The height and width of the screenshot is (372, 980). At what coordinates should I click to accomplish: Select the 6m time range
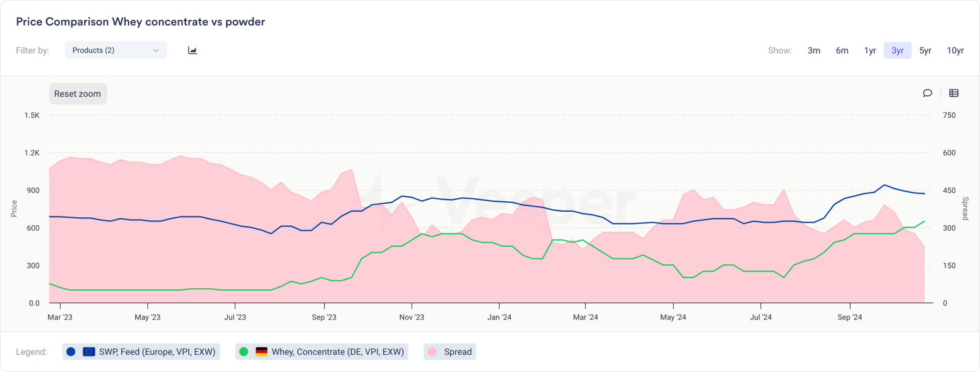pyautogui.click(x=842, y=50)
